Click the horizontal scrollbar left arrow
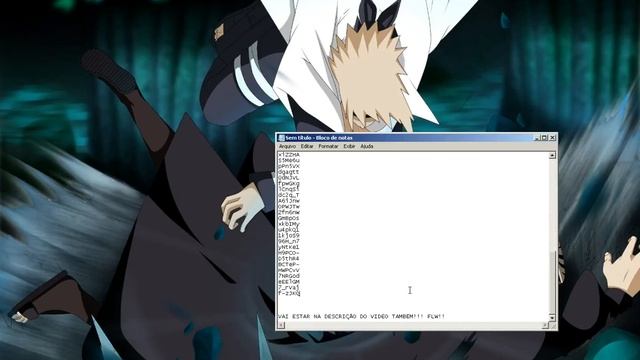The width and height of the screenshot is (640, 360). (x=281, y=325)
